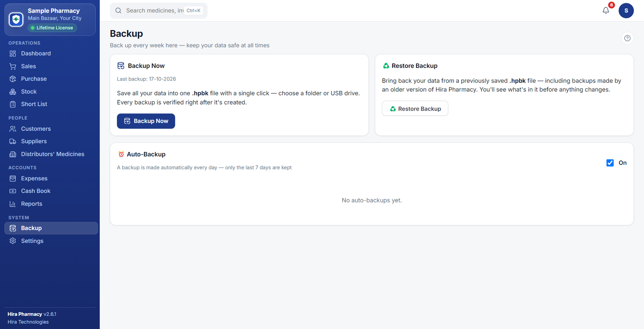This screenshot has width=644, height=329.
Task: Go to the Sales page
Action: coord(51,66)
